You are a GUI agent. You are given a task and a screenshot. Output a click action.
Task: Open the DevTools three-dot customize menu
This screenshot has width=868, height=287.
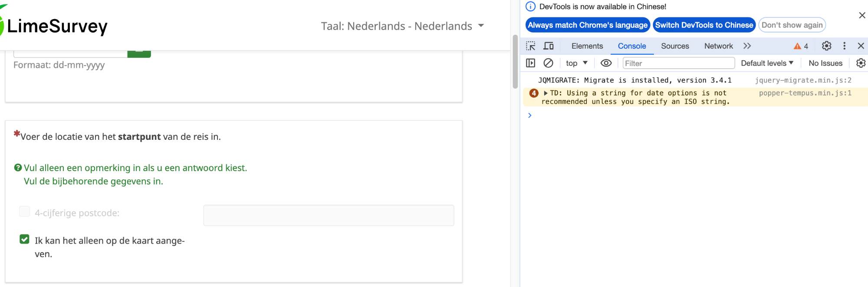(x=844, y=46)
